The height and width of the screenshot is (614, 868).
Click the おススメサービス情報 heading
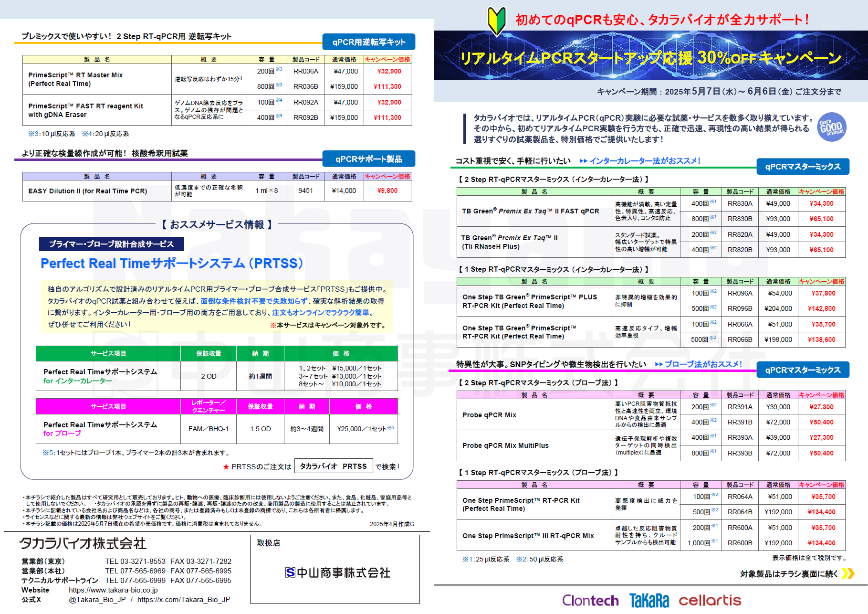click(x=217, y=224)
